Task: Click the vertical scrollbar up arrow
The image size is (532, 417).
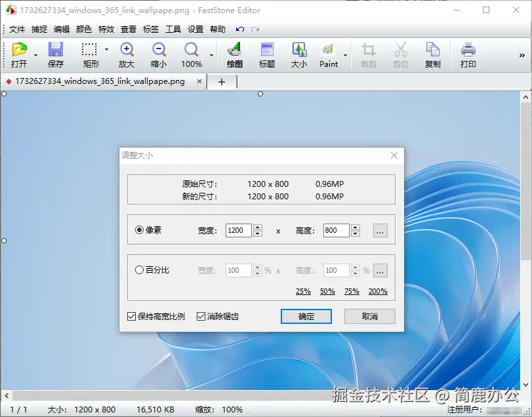Action: coord(526,96)
